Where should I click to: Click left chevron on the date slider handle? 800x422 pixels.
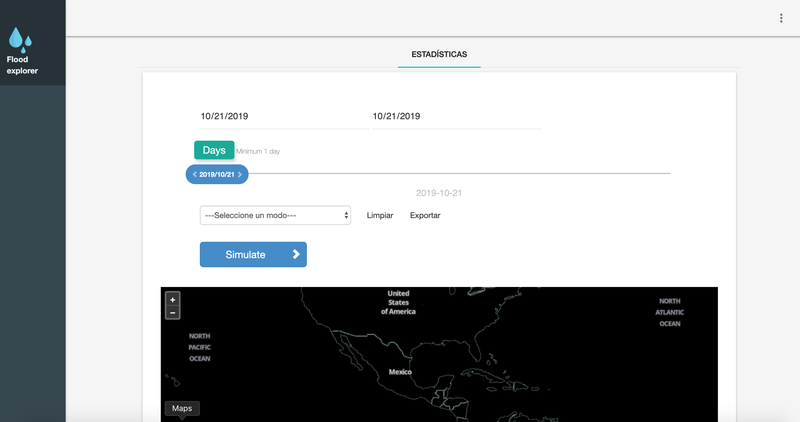[194, 174]
